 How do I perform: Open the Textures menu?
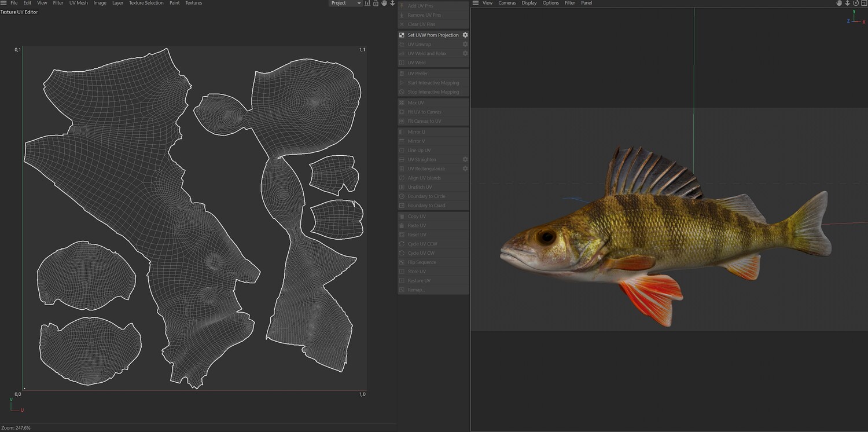pos(194,3)
